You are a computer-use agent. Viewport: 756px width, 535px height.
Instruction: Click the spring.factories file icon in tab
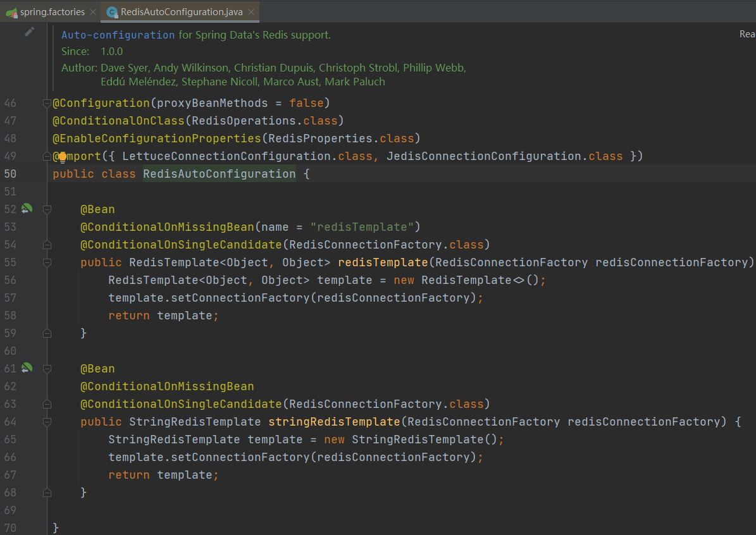click(x=11, y=13)
